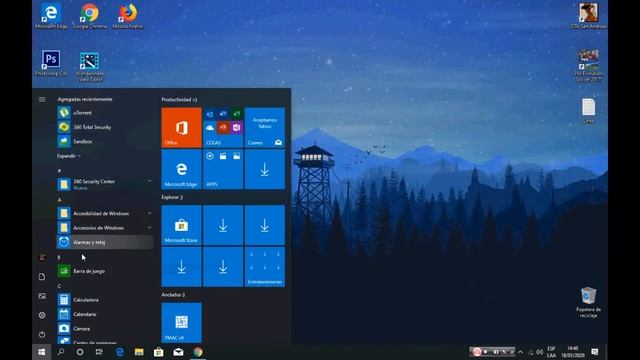This screenshot has height=360, width=640.
Task: Open the text file on desktop
Action: click(588, 111)
